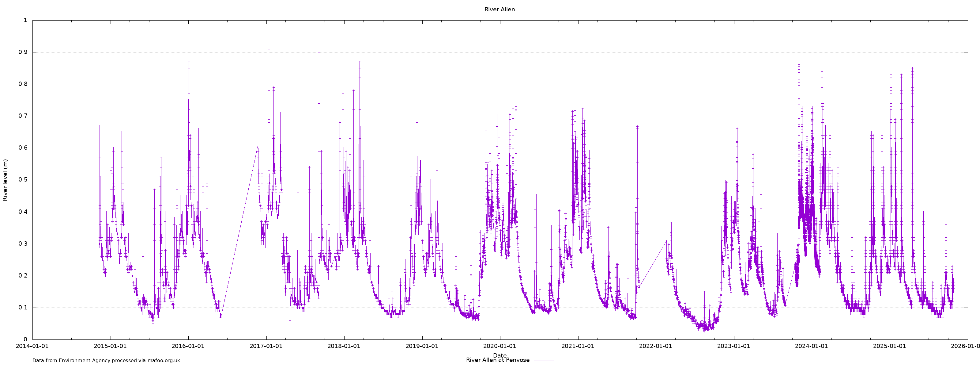Click the River level (m) axis label
Screen dimensions: 980x368
click(x=5, y=180)
